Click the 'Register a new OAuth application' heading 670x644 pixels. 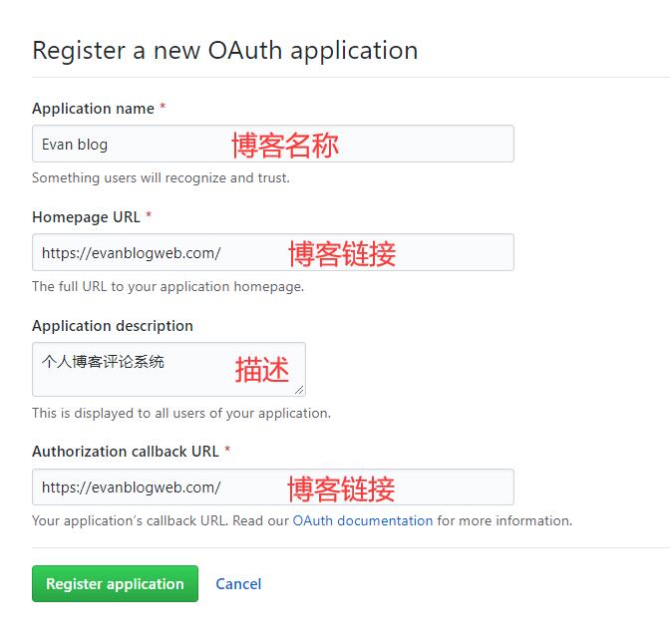[x=225, y=51]
